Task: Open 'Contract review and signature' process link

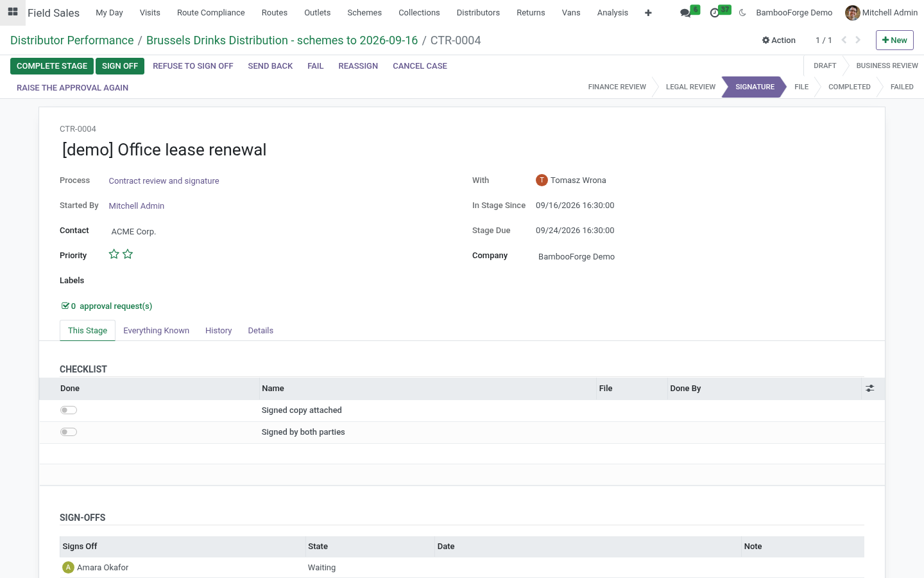Action: coord(164,181)
